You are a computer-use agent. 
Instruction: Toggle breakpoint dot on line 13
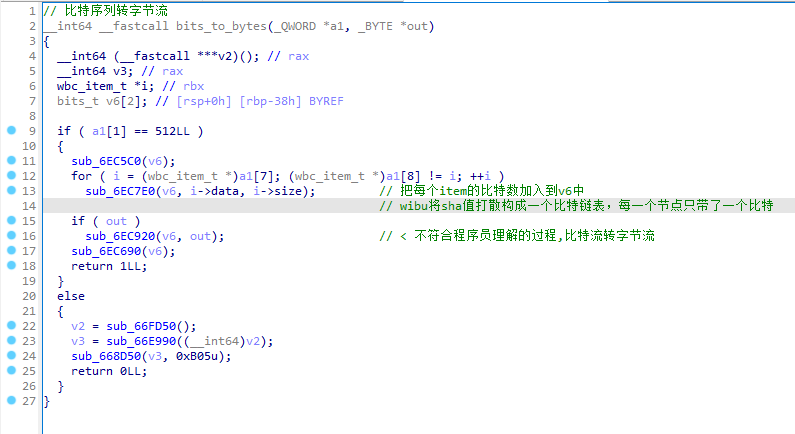pos(11,190)
